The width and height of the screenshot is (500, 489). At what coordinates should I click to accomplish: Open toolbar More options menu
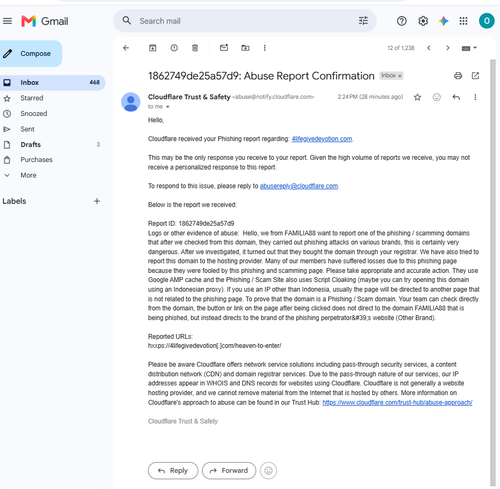tap(265, 48)
